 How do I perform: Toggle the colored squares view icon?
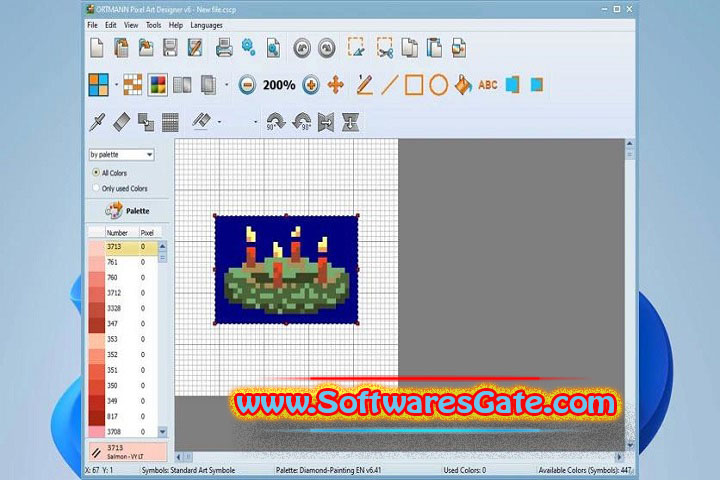coord(158,85)
